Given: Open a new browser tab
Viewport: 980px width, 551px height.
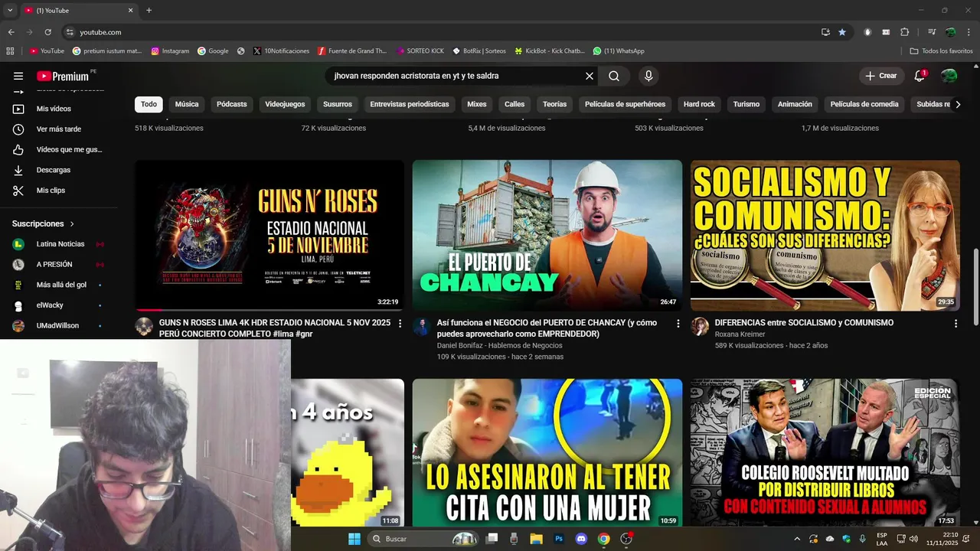Looking at the screenshot, I should pyautogui.click(x=149, y=10).
